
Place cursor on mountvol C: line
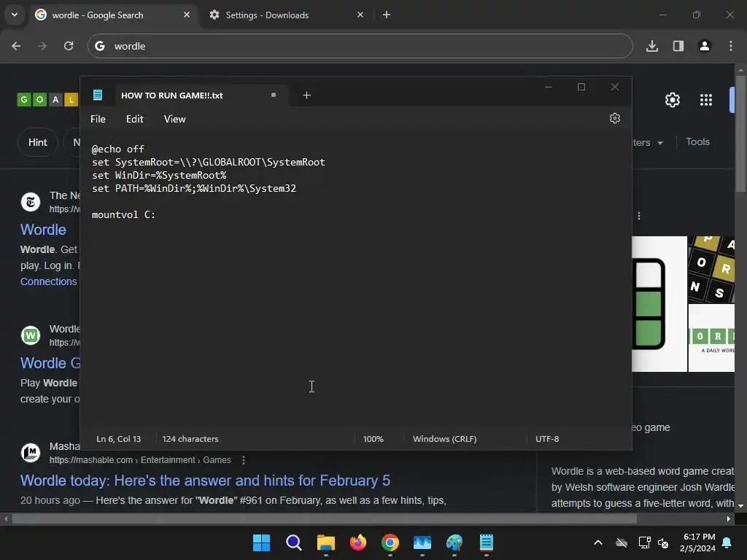pyautogui.click(x=123, y=215)
